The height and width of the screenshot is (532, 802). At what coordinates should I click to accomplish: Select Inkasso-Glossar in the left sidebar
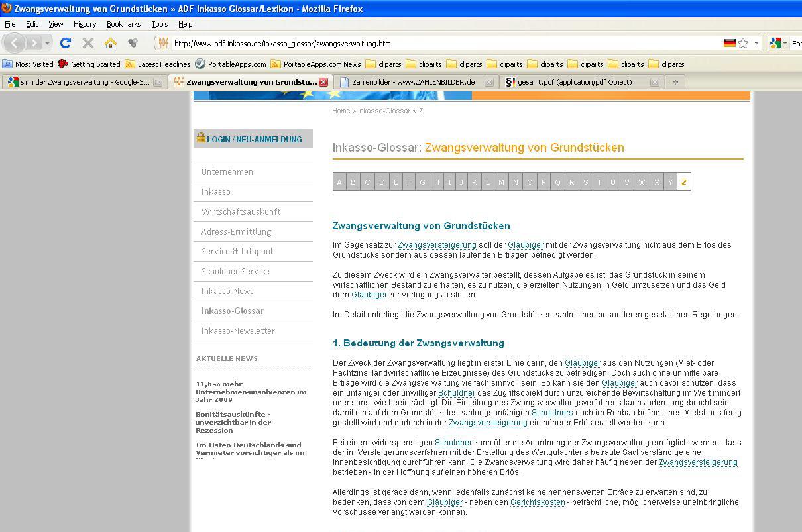(x=233, y=311)
